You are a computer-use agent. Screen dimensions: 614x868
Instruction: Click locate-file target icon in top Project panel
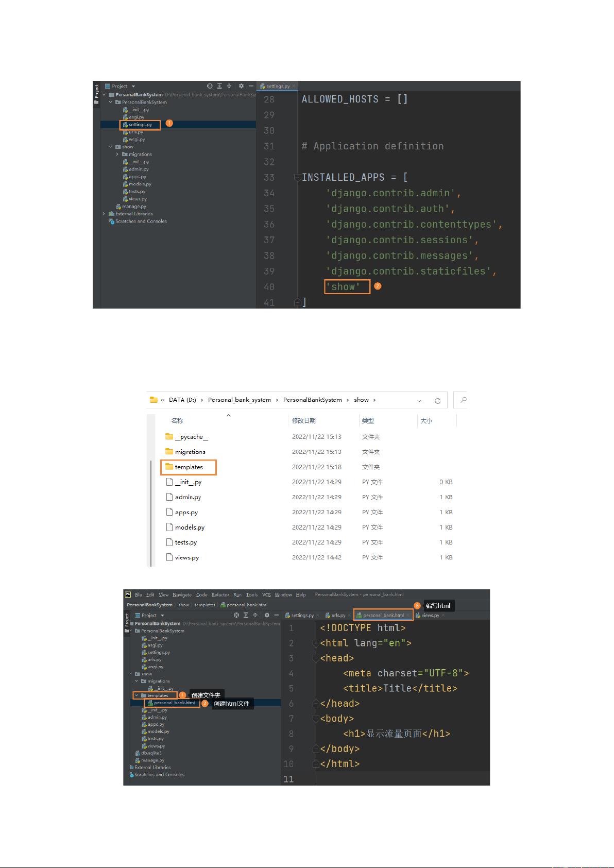click(x=210, y=86)
